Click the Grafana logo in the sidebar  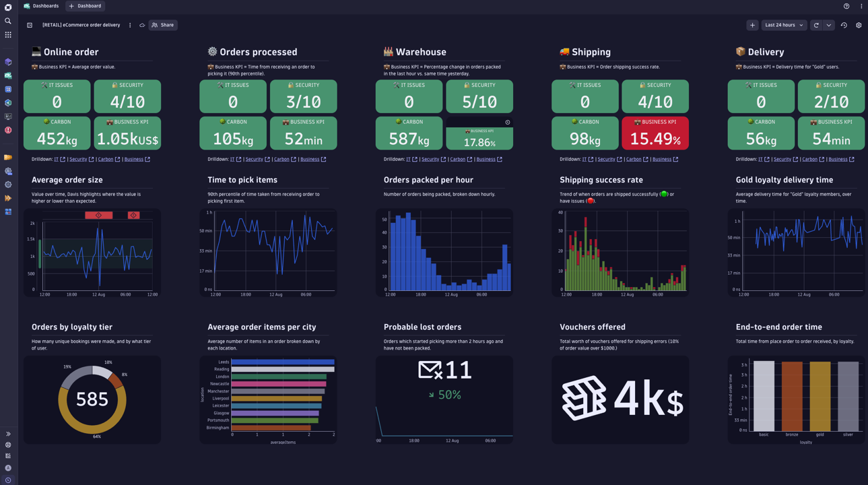click(7, 7)
